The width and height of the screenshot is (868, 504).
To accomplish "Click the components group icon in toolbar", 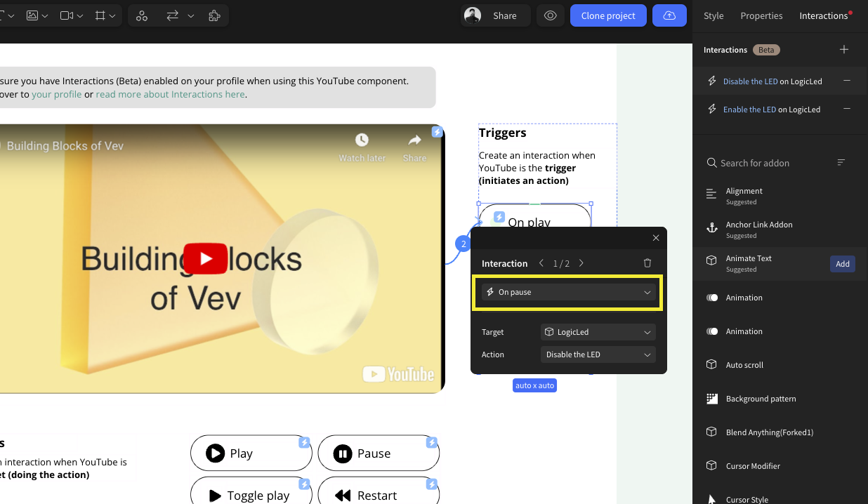I will point(142,15).
